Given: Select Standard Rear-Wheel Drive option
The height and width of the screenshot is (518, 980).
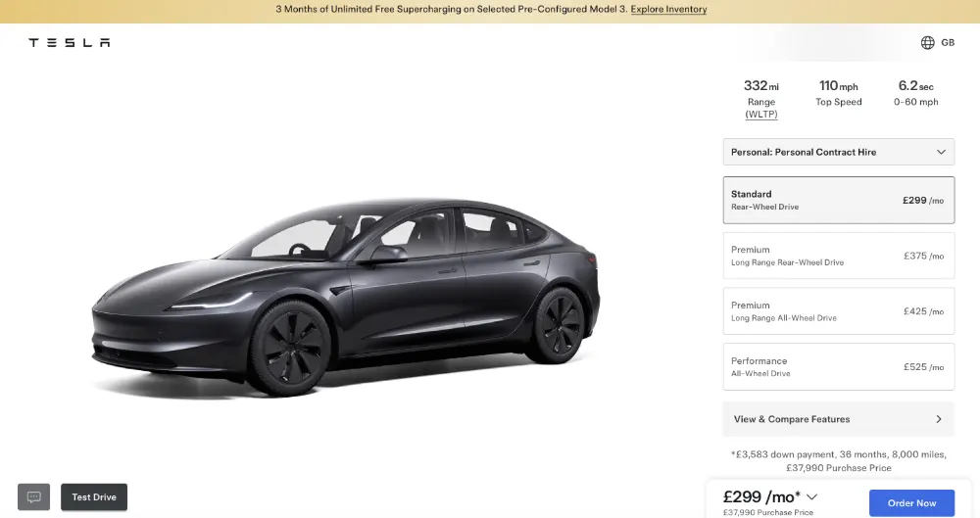Looking at the screenshot, I should point(839,200).
